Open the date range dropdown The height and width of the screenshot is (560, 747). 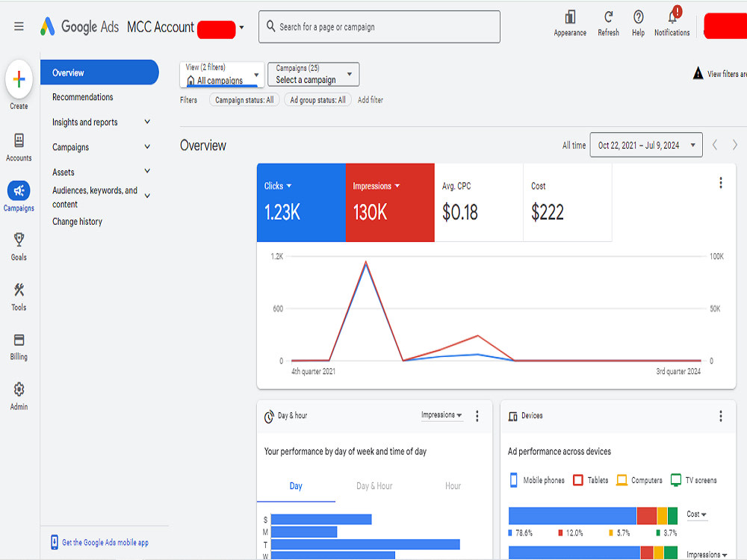pos(646,145)
